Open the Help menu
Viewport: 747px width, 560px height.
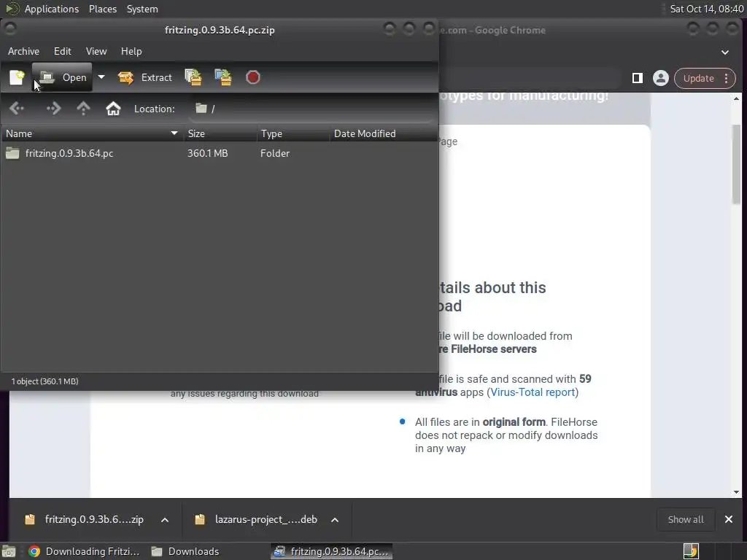click(131, 52)
